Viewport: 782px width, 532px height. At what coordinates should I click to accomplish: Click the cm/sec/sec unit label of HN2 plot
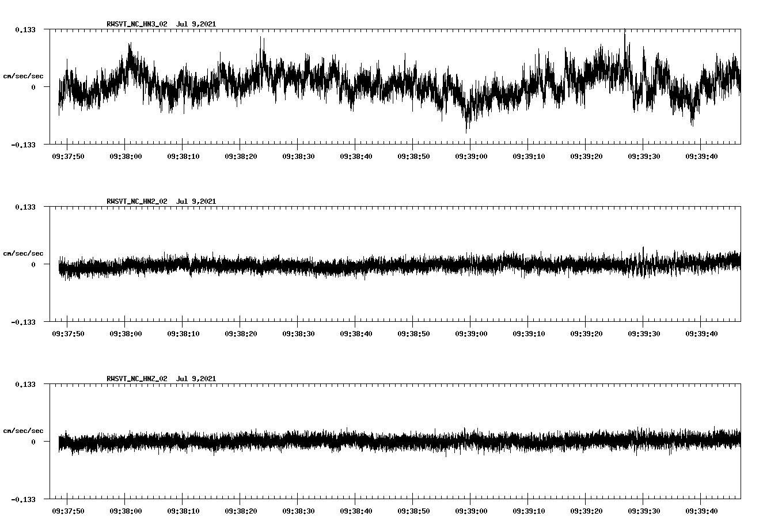pos(23,253)
